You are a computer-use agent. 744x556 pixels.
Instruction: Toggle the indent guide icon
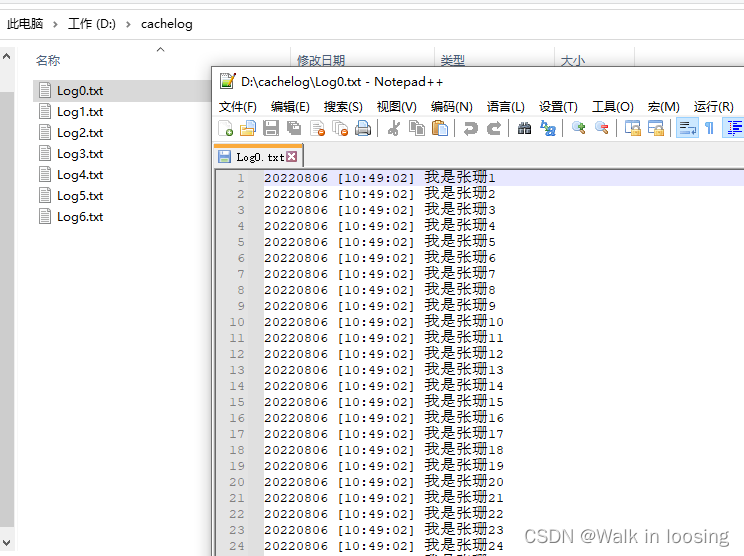(734, 128)
